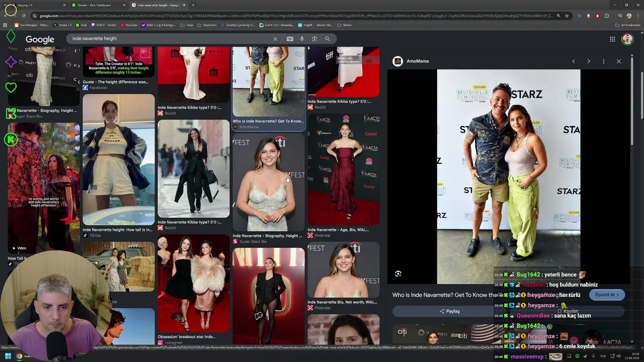This screenshot has height=362, width=644.
Task: Open Chrome from the taskbar
Action: [19, 356]
